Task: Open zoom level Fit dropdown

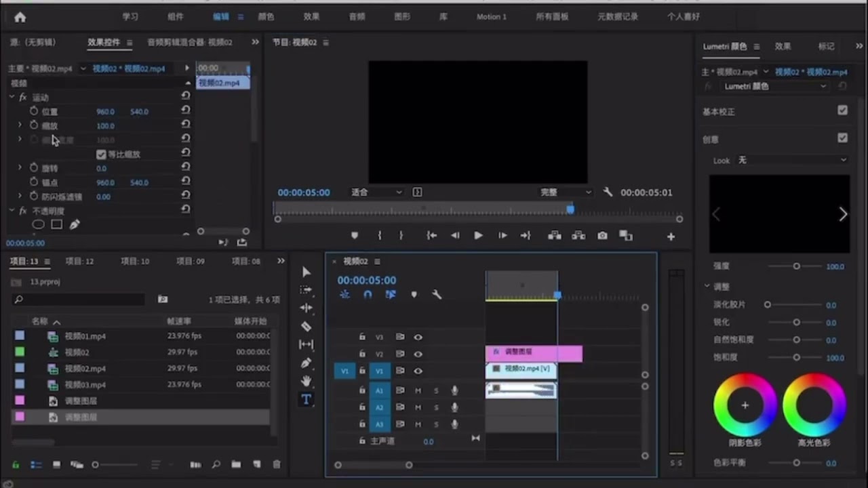Action: [x=376, y=192]
